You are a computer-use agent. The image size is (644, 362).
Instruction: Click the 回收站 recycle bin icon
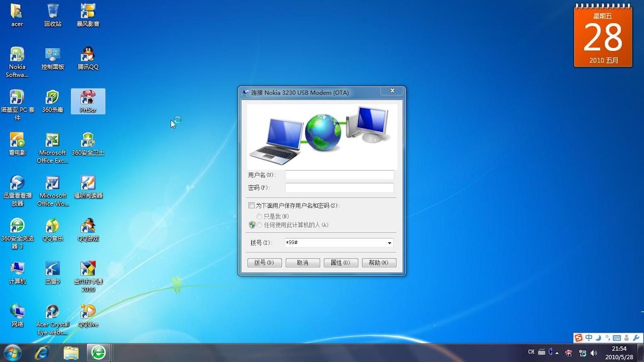53,15
